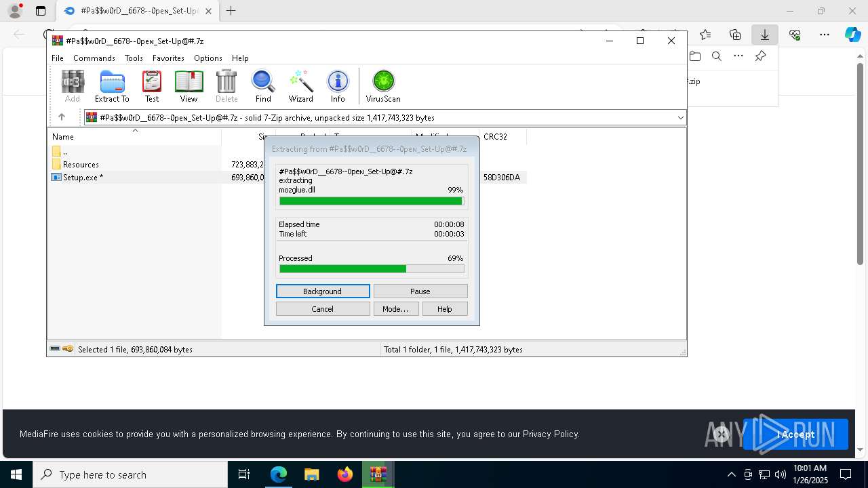The width and height of the screenshot is (868, 488).
Task: Open the Windows Start menu
Action: 16,474
